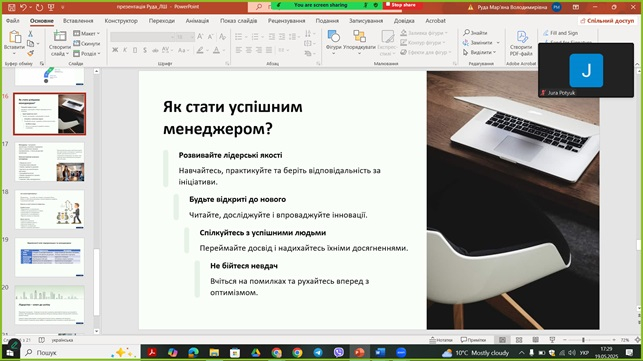Click the slide title 'Як стати успішним менеджером?'
This screenshot has height=361, width=643.
[233, 118]
